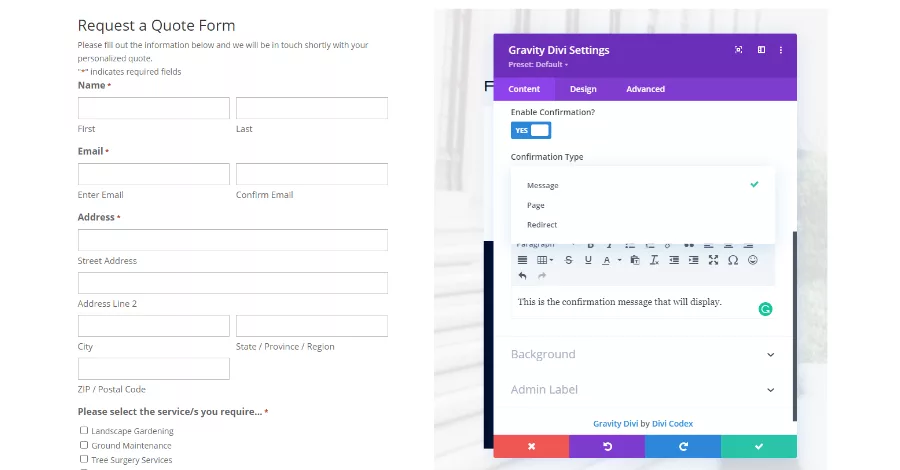Select the Page confirmation type
900x470 pixels.
coord(643,205)
